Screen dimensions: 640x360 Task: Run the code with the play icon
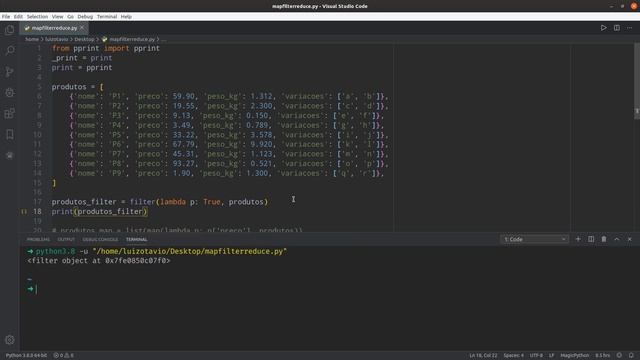603,28
